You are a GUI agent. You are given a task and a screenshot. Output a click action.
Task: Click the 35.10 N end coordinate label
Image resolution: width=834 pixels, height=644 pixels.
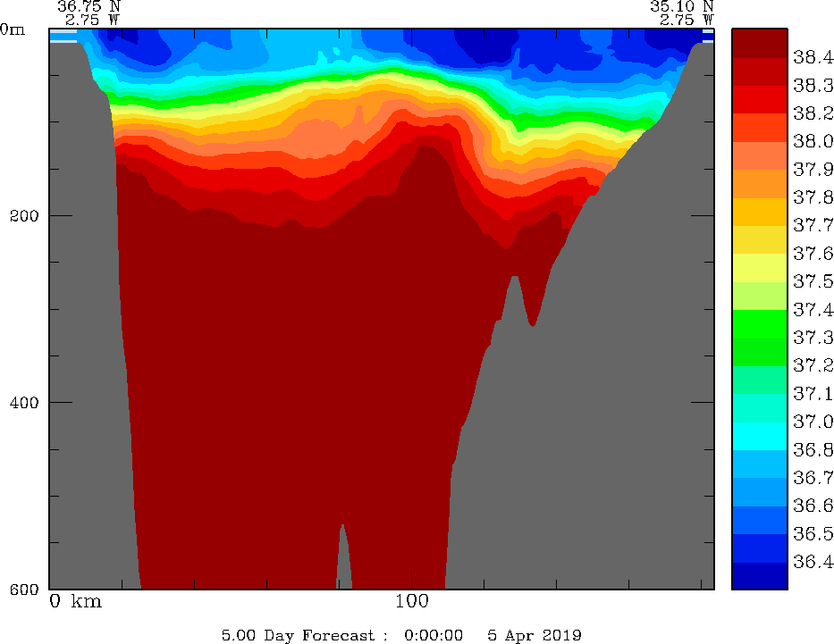(x=681, y=6)
